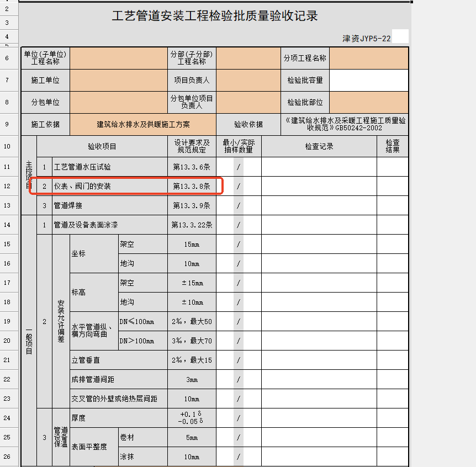This screenshot has width=476, height=467.
Task: Click the empty field beside 检验批容量
Action: pos(368,80)
